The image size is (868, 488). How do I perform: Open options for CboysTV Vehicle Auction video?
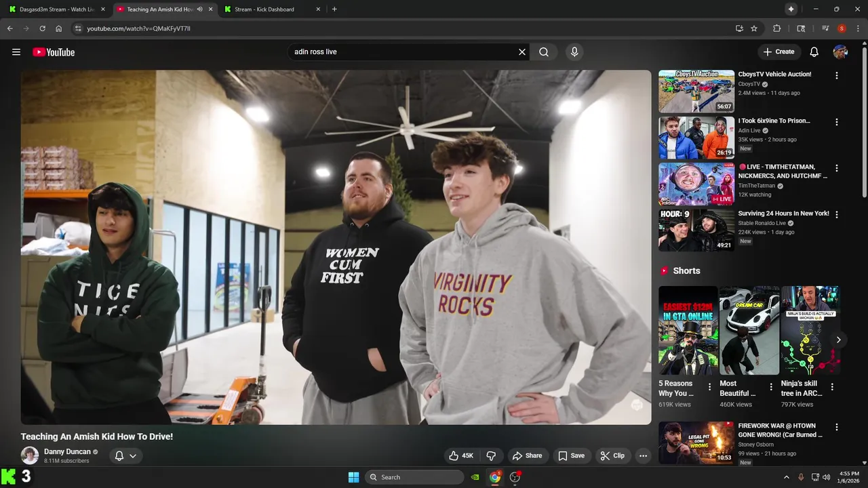(837, 76)
